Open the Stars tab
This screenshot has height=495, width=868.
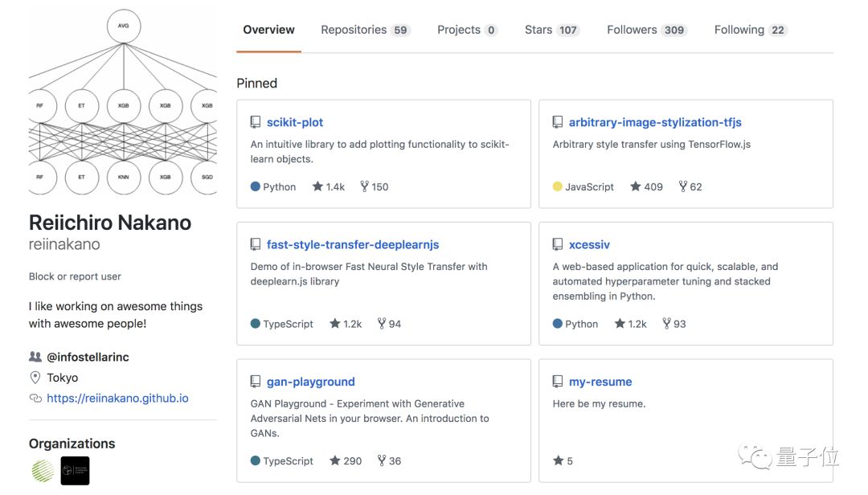552,30
